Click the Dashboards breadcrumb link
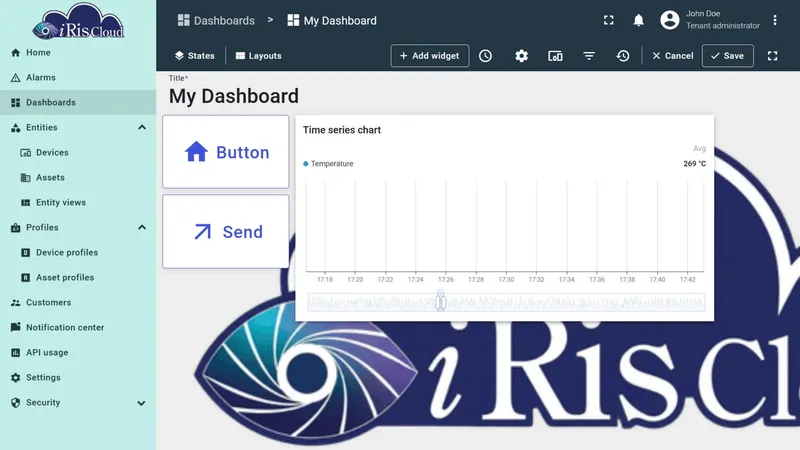This screenshot has height=450, width=800. [216, 20]
